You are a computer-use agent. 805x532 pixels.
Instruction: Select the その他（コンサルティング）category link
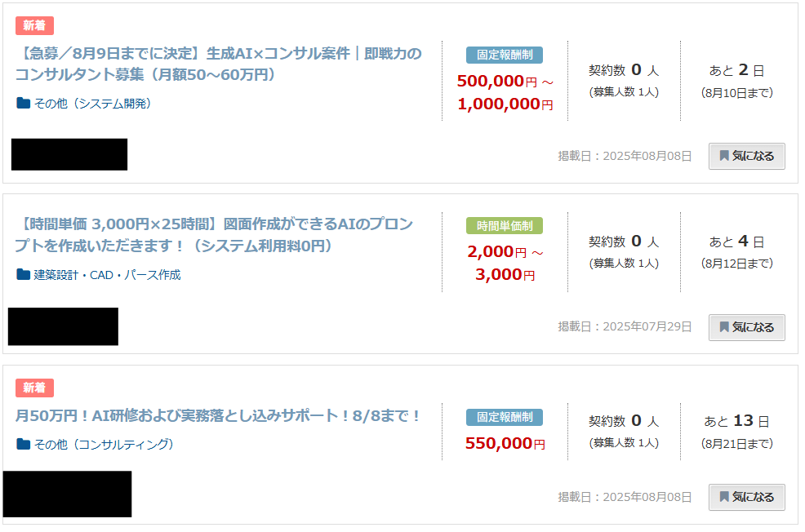coord(104,445)
